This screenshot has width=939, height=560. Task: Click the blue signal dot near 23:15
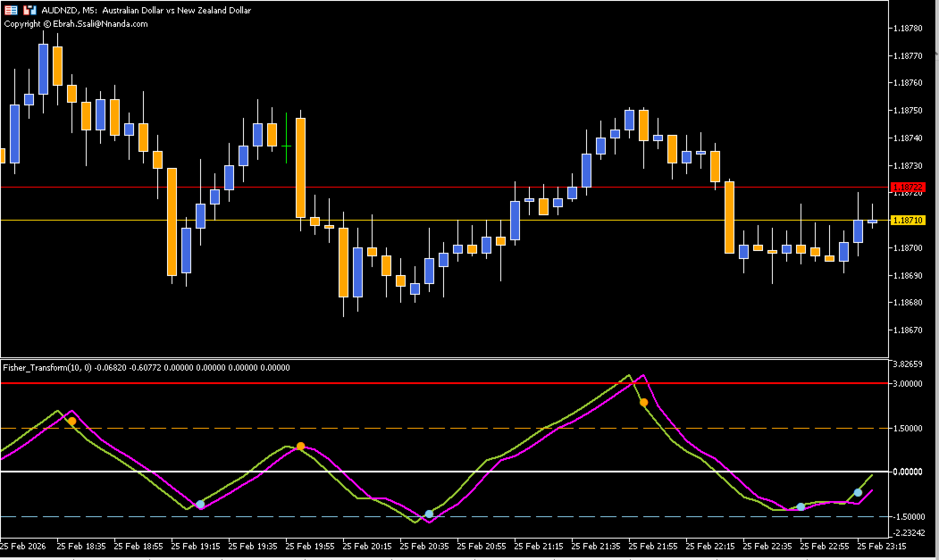[x=859, y=492]
